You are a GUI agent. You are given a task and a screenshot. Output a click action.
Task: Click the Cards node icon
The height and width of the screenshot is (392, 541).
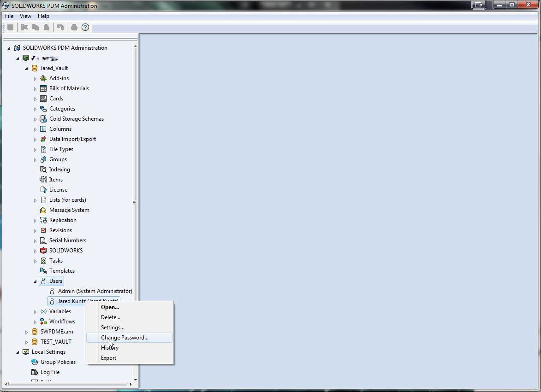point(43,99)
